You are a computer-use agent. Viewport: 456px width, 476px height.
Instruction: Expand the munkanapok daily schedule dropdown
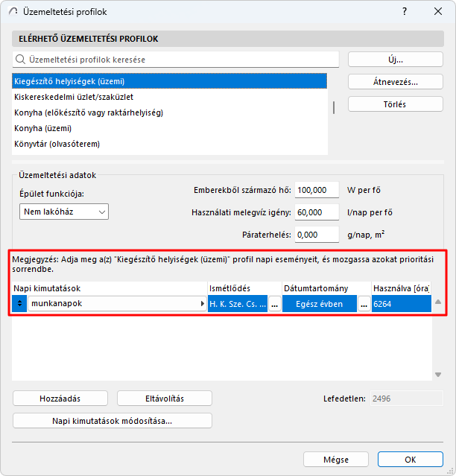tap(203, 304)
